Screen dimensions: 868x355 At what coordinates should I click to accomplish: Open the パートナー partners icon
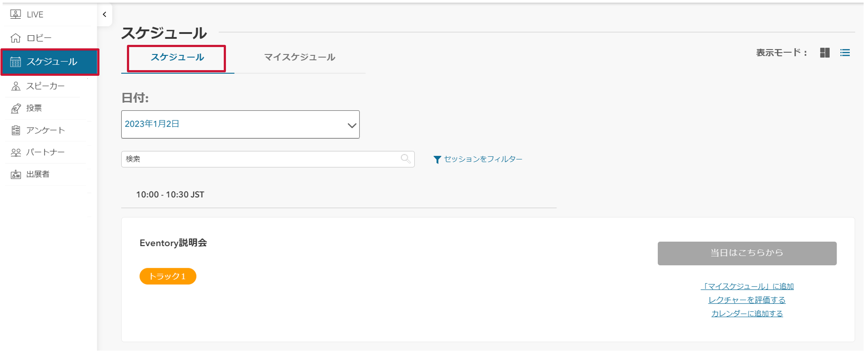tap(16, 152)
